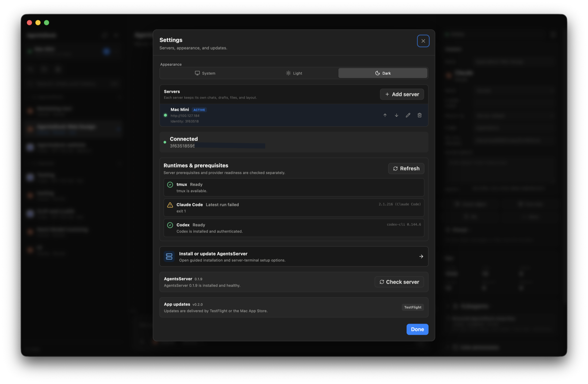Click the Check server button
This screenshot has height=384, width=588.
coord(399,282)
